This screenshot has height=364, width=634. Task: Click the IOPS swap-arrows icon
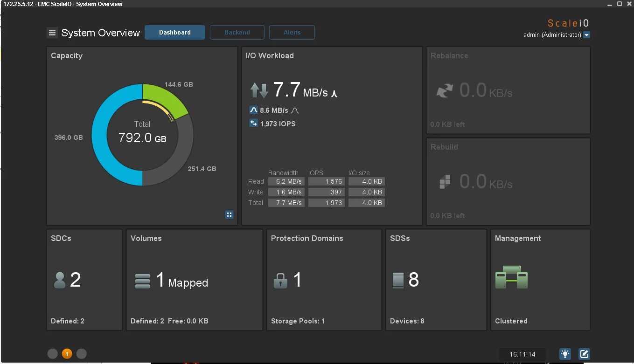pyautogui.click(x=253, y=124)
